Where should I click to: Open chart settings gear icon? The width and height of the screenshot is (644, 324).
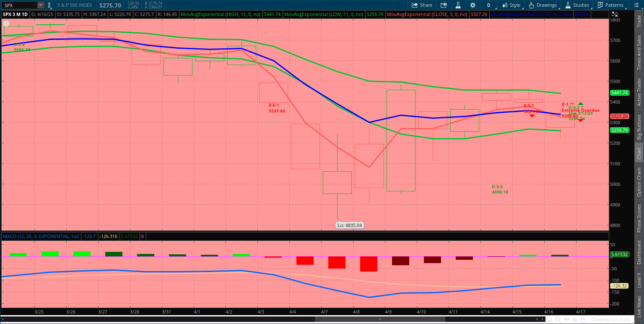coord(473,5)
